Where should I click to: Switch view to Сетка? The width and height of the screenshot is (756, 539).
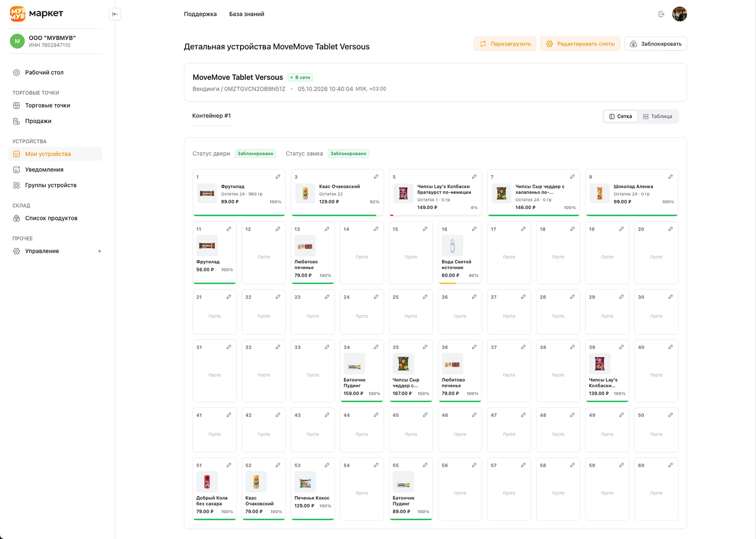tap(620, 116)
